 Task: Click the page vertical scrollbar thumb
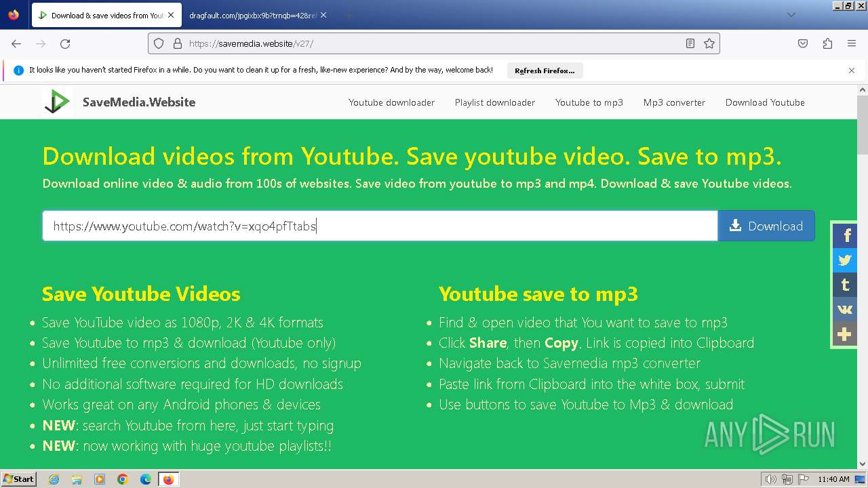[x=863, y=125]
